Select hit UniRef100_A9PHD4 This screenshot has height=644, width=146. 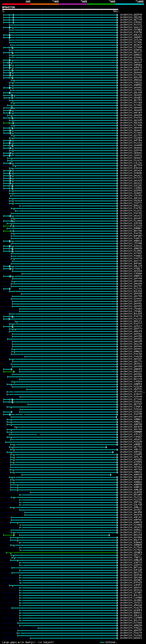tap(131, 65)
